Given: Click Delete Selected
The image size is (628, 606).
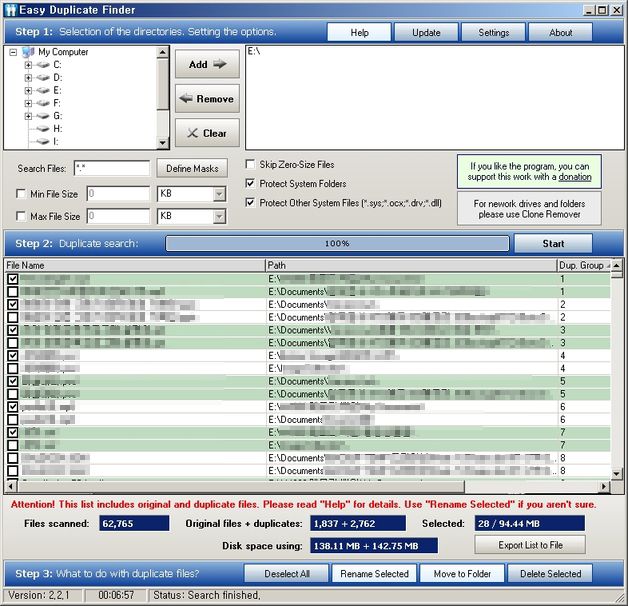Looking at the screenshot, I should [550, 574].
